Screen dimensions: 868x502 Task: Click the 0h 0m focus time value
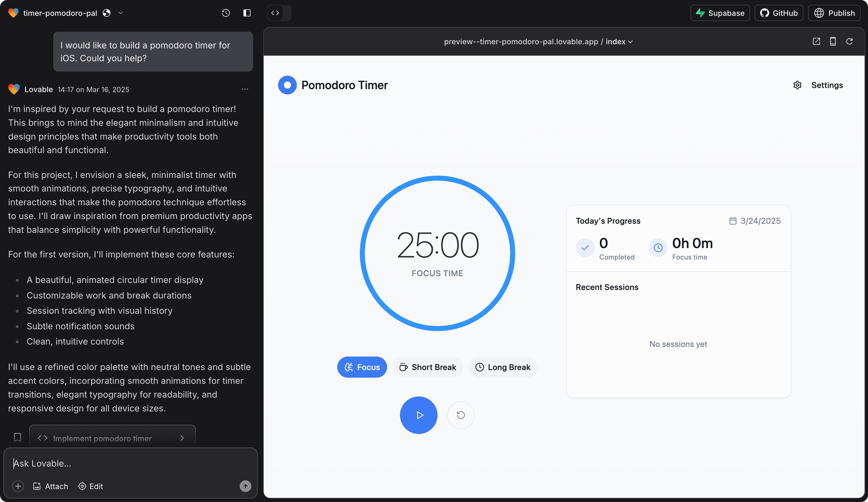click(692, 243)
